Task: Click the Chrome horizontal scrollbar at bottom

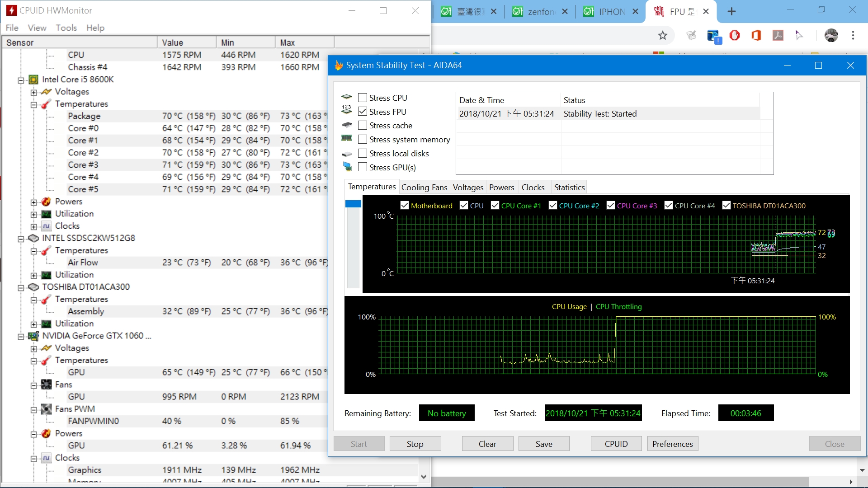Action: (x=620, y=482)
